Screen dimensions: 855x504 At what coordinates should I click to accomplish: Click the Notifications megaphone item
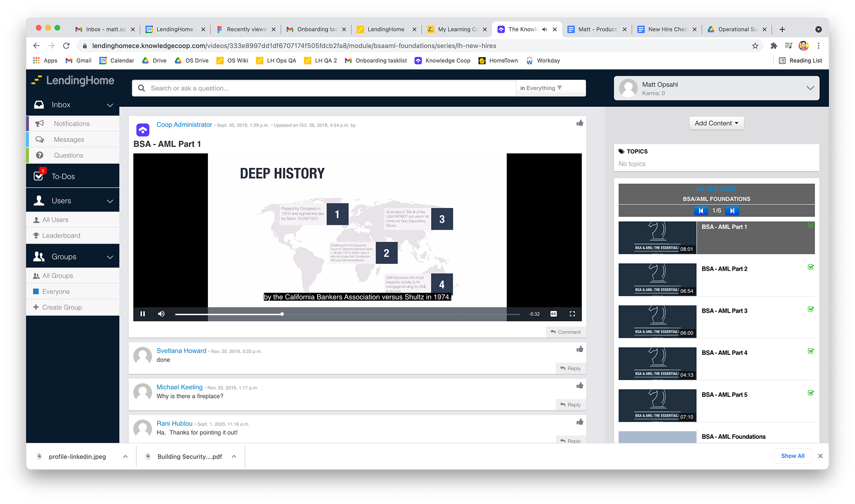[71, 124]
